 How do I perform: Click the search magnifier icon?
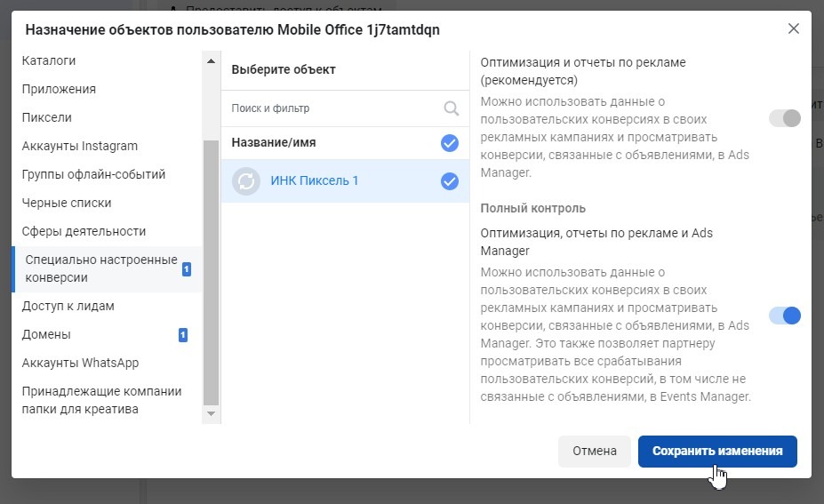point(452,108)
